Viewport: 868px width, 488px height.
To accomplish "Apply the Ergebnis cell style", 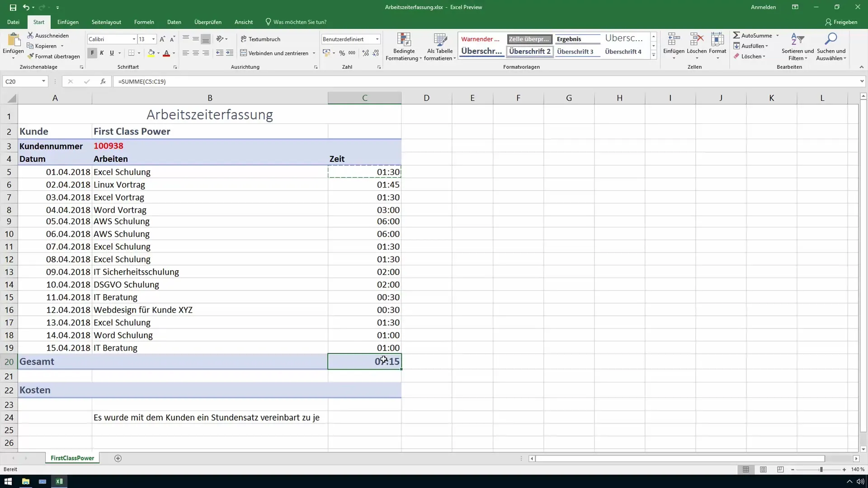I will click(577, 39).
